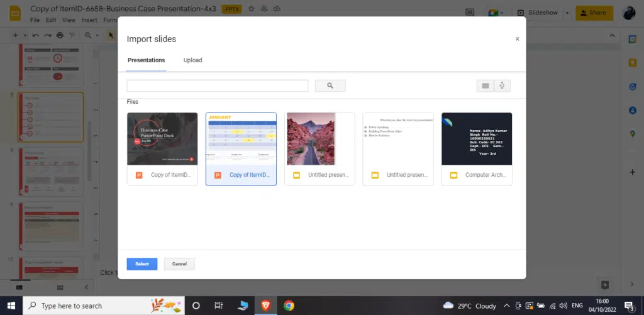Star the presentation next to PPTX badge
This screenshot has height=315, width=644.
(251, 9)
